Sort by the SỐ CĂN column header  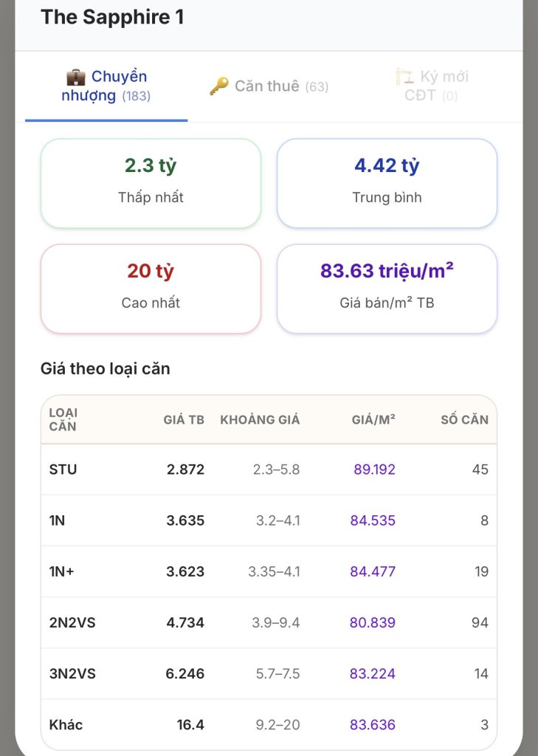[x=464, y=419]
